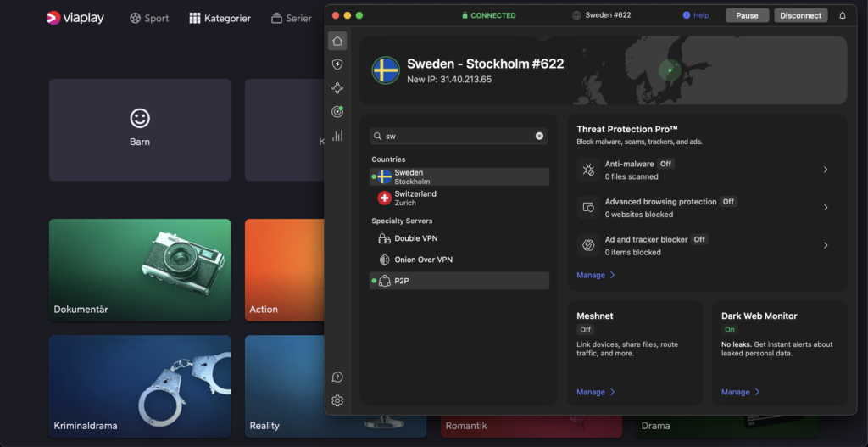The height and width of the screenshot is (447, 868).
Task: Click the New IP: 31.40.213.65 text
Action: click(x=449, y=80)
